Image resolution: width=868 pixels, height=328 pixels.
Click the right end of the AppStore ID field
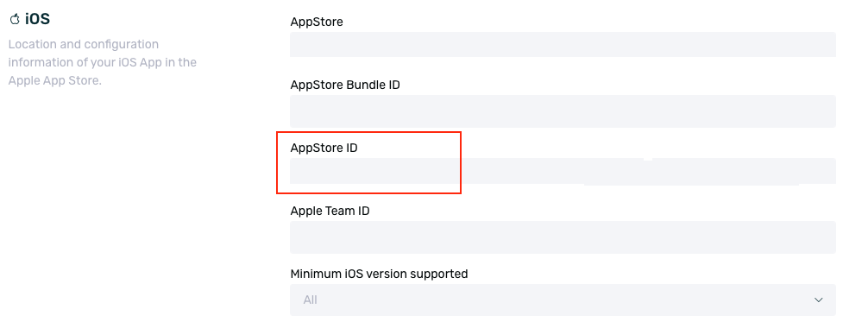coord(820,171)
